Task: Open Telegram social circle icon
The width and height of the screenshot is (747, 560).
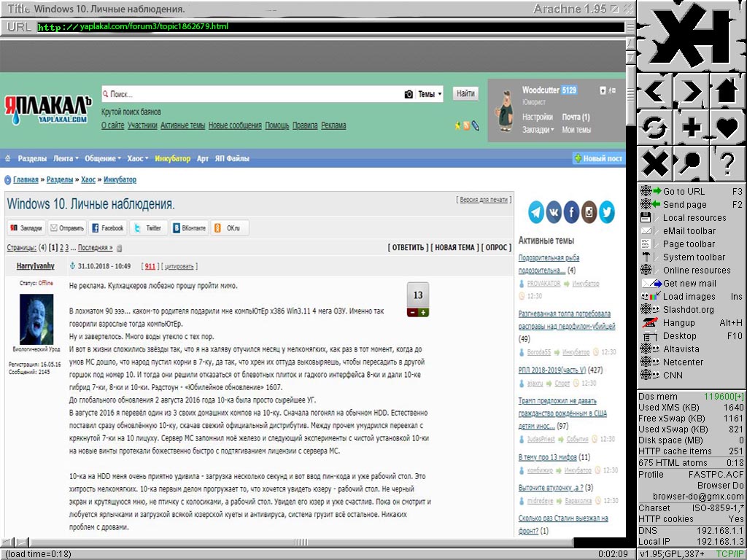Action: (x=536, y=212)
